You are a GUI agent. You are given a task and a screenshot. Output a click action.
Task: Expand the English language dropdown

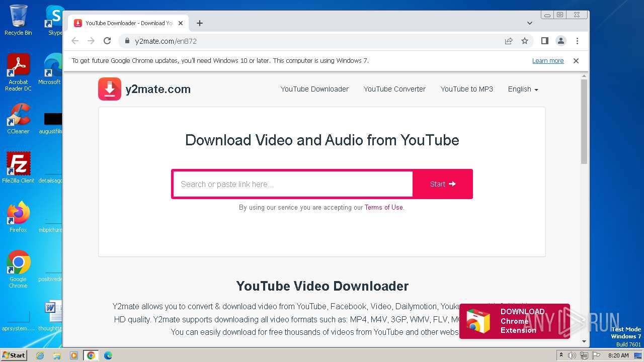point(523,89)
